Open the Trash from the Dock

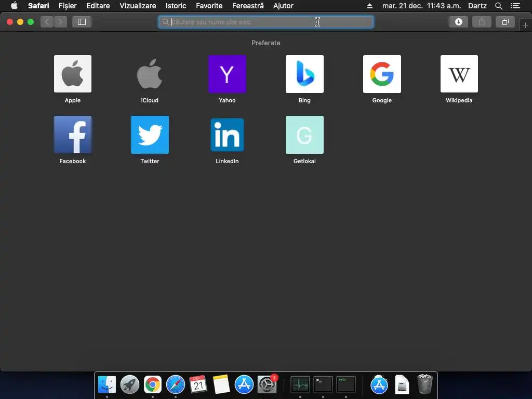424,384
